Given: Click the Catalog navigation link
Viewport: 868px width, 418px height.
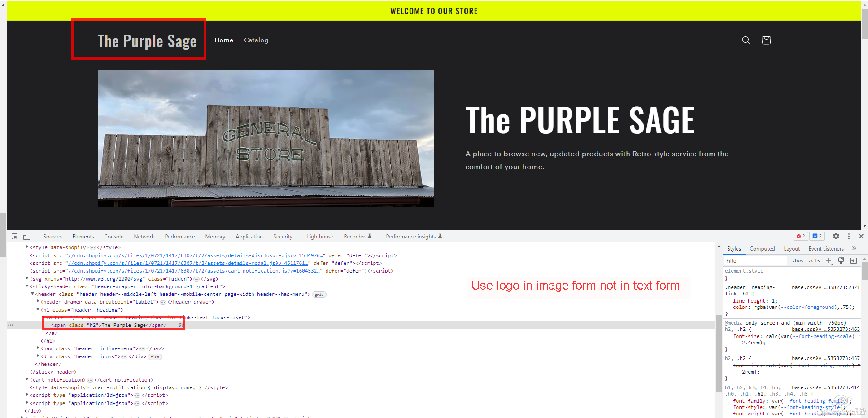Looking at the screenshot, I should coord(256,40).
